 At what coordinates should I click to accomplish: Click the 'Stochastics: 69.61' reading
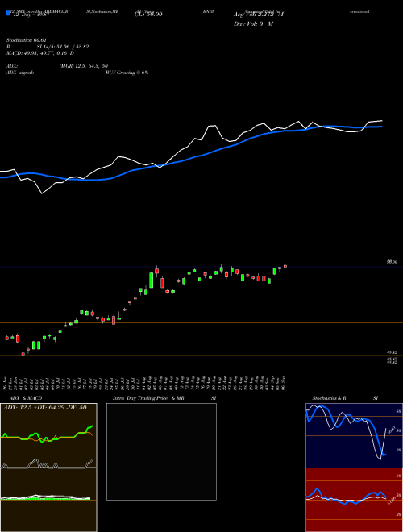tap(26, 40)
